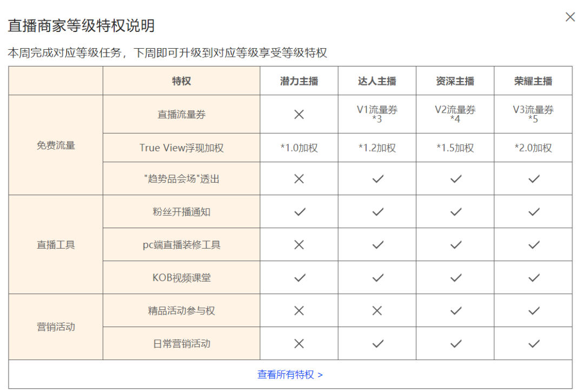Click the cross for 达人主播 精品活动参与权
584x392 pixels.
[x=377, y=310]
